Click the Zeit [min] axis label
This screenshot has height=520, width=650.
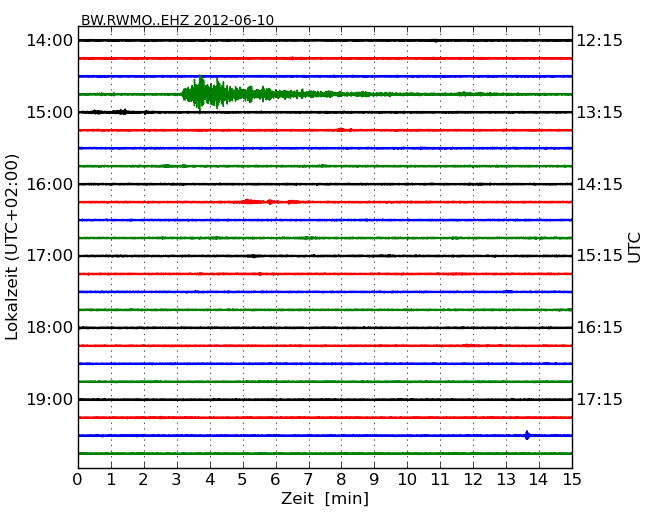[325, 498]
